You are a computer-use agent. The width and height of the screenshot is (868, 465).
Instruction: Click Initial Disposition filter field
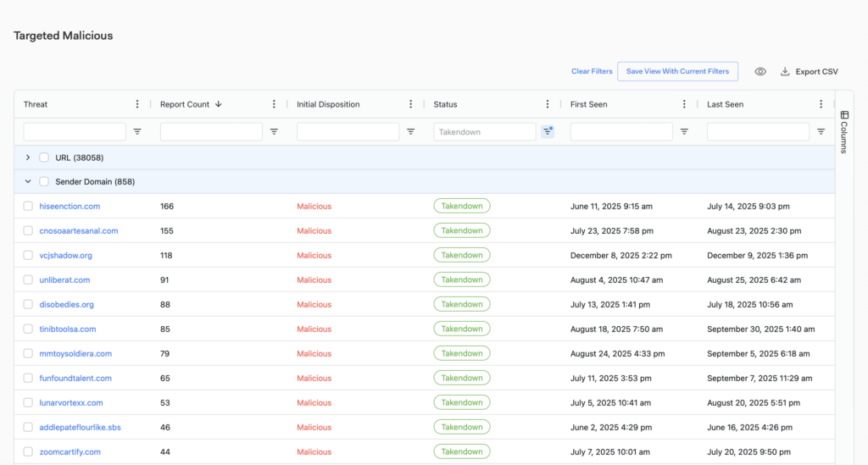(348, 131)
